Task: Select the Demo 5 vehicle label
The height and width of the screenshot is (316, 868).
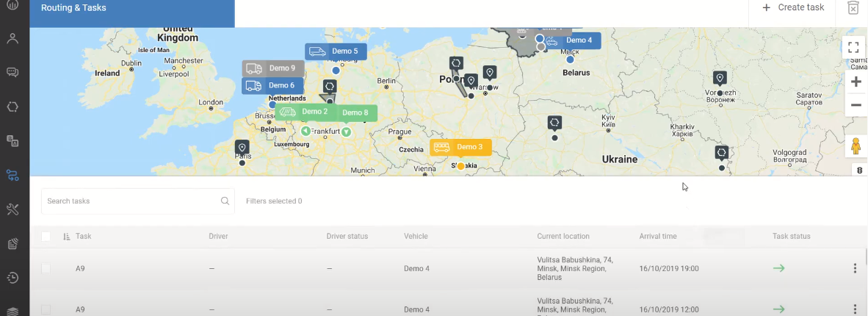Action: click(336, 51)
